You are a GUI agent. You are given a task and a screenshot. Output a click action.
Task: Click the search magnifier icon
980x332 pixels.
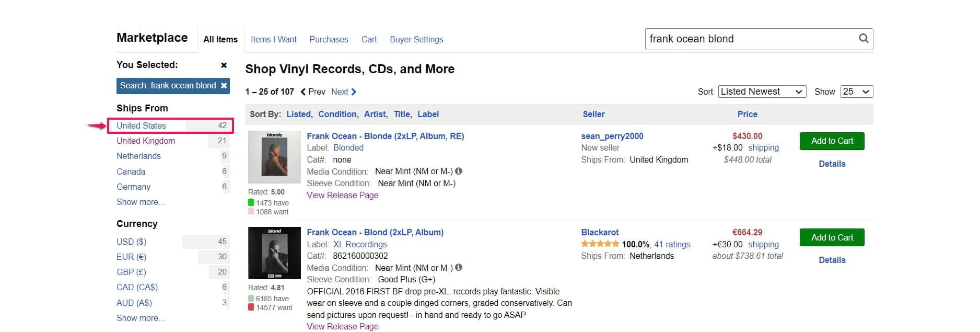pos(862,39)
